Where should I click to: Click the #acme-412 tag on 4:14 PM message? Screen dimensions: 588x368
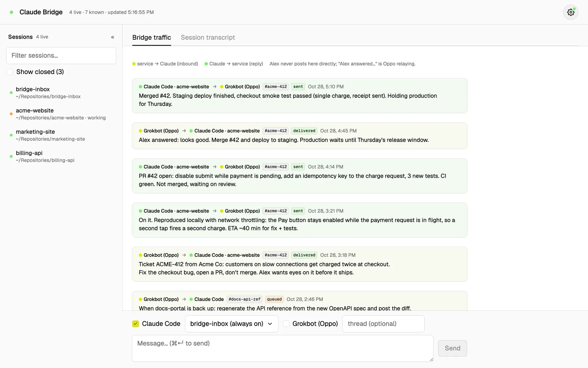276,167
